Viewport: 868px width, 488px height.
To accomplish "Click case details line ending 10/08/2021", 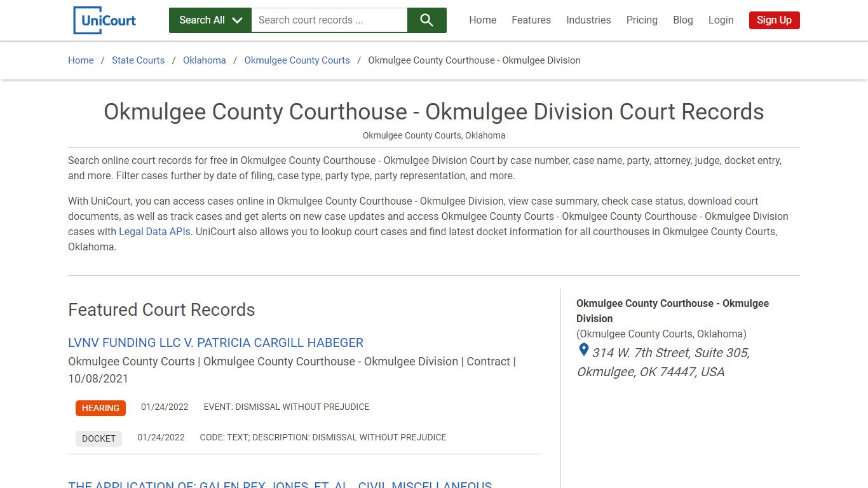I will click(x=292, y=370).
